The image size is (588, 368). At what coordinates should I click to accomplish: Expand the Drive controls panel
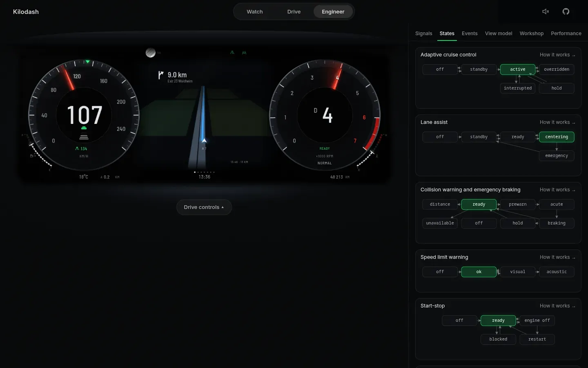point(204,207)
